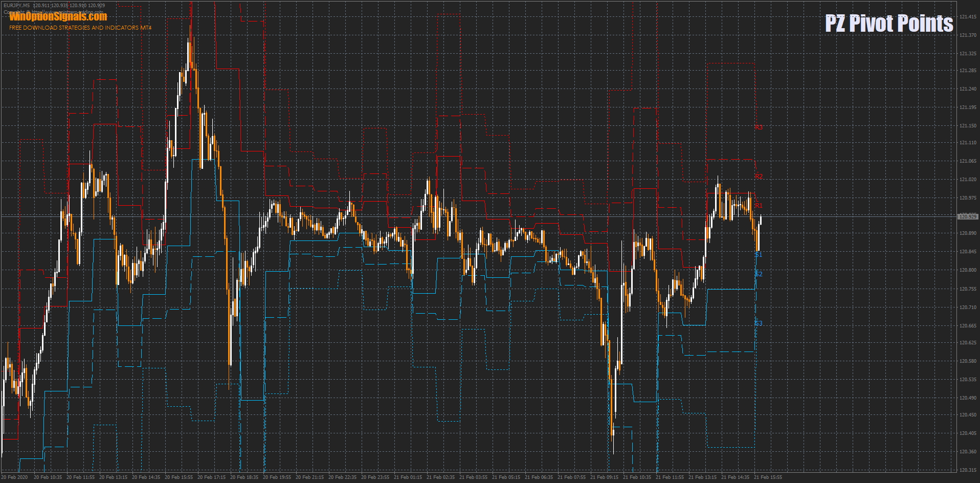
Task: Click the R3 resistance level label
Action: pos(759,127)
